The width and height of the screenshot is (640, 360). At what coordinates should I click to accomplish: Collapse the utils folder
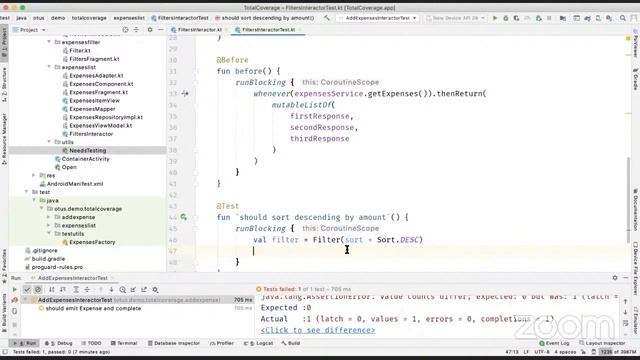point(49,142)
